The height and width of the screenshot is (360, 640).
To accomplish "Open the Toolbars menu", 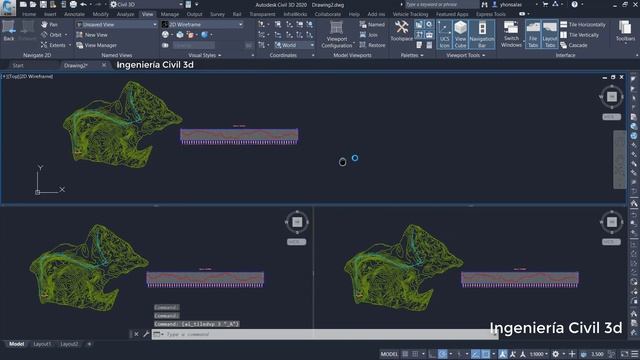I will pos(625,31).
